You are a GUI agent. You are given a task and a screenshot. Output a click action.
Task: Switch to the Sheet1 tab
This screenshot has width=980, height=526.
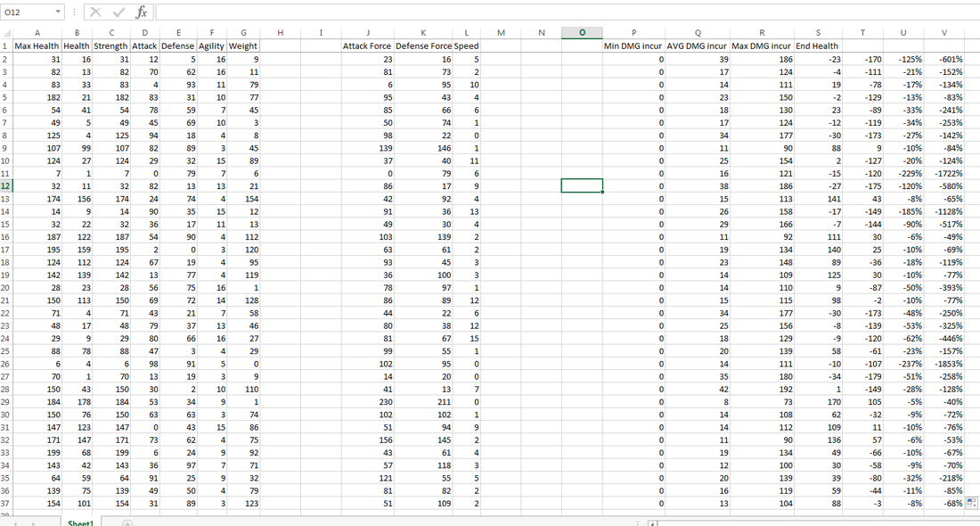tap(80, 522)
